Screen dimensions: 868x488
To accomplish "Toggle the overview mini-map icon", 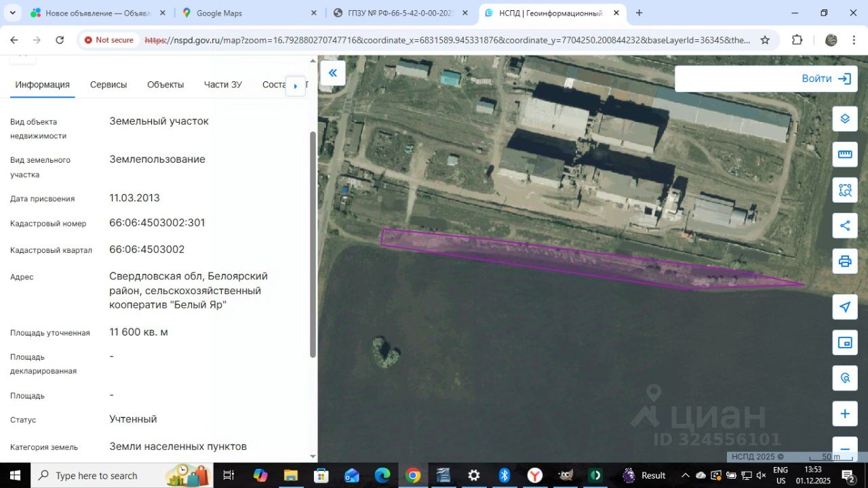I will point(845,343).
